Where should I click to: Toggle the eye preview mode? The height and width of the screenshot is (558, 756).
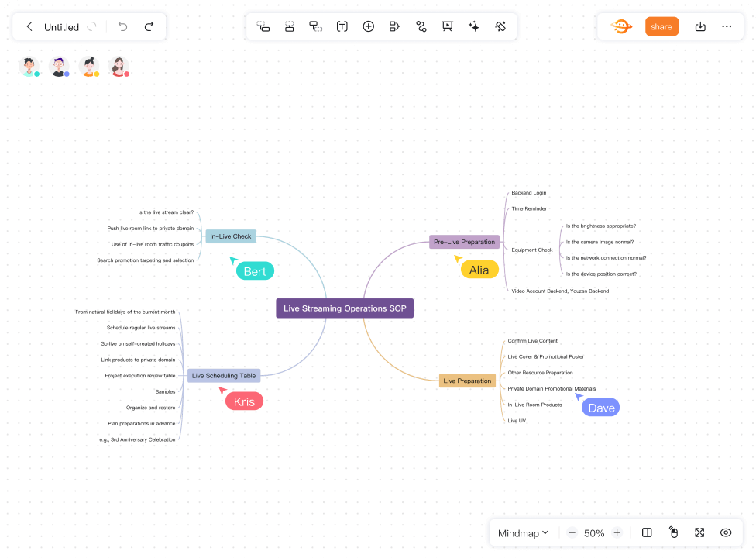[726, 532]
